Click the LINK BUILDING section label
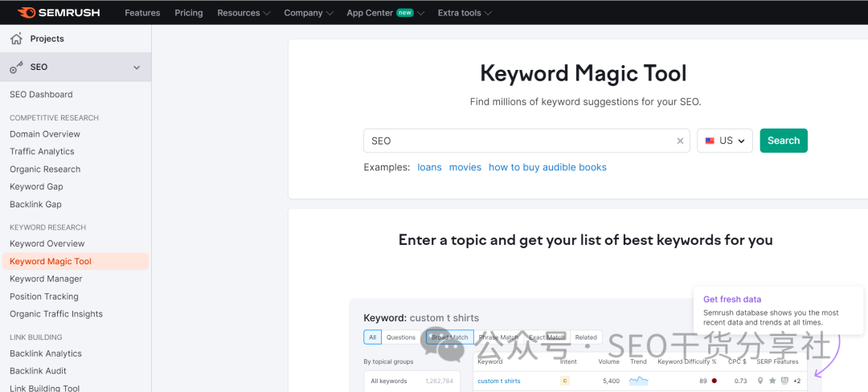 pyautogui.click(x=35, y=337)
